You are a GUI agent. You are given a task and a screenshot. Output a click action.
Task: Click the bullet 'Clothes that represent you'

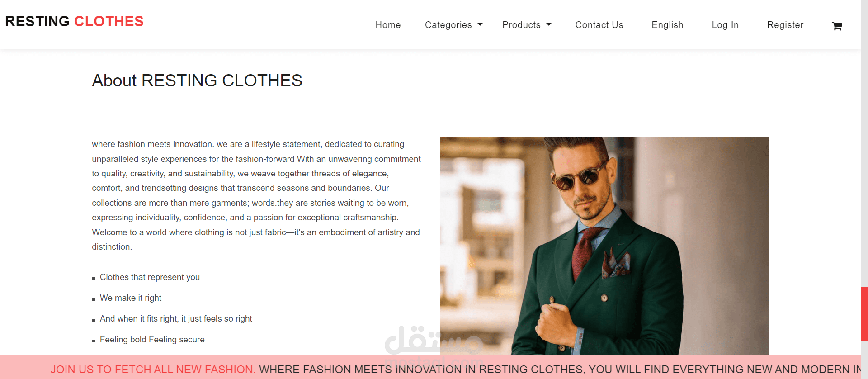point(150,277)
